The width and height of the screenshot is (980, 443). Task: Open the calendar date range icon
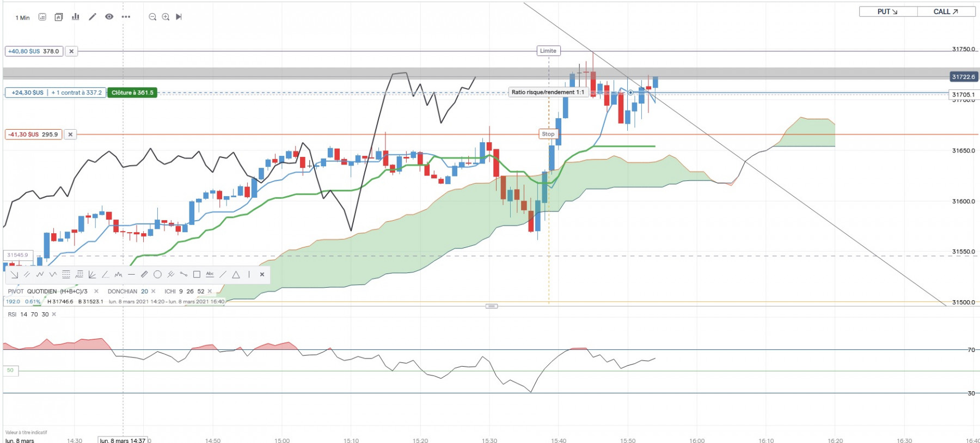pos(42,17)
